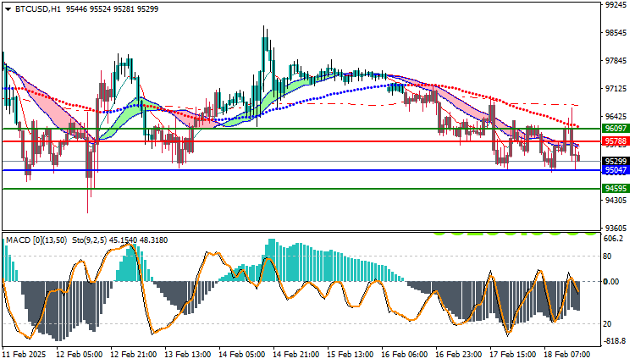This screenshot has height=364, width=635.
Task: Select the blue 95047 price level label
Action: click(616, 170)
